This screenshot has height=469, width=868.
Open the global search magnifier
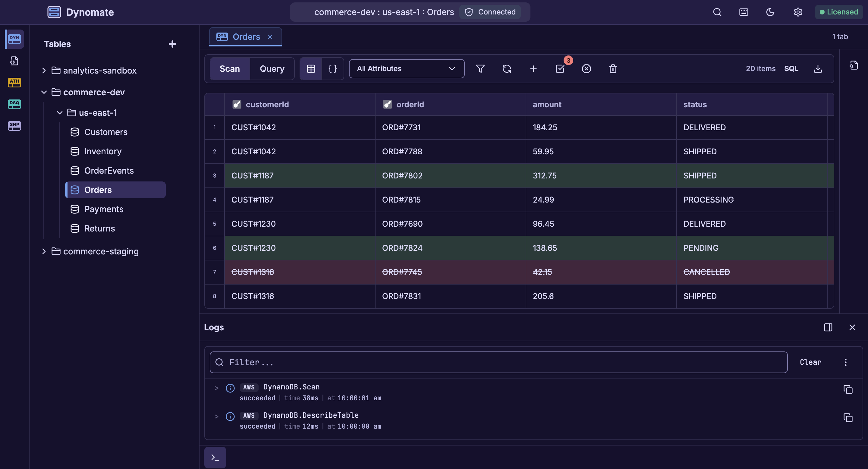click(717, 12)
